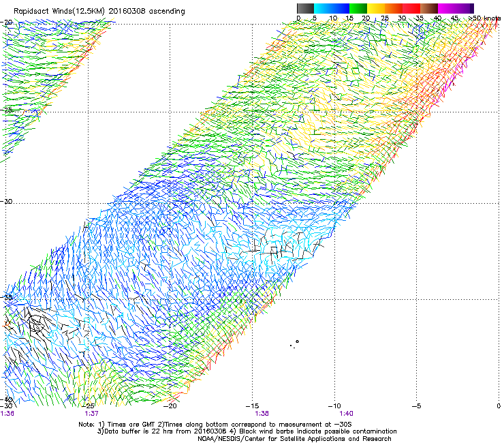Click the '>50 knots' legend label

click(x=485, y=18)
